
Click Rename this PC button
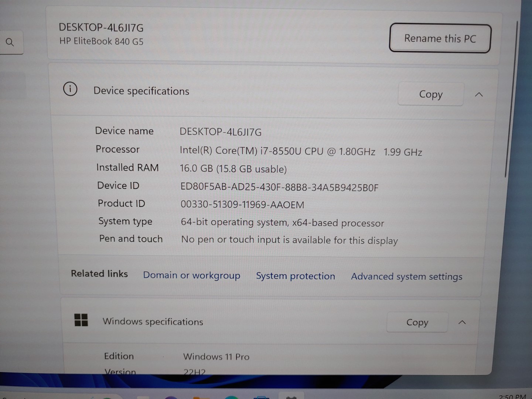[440, 38]
